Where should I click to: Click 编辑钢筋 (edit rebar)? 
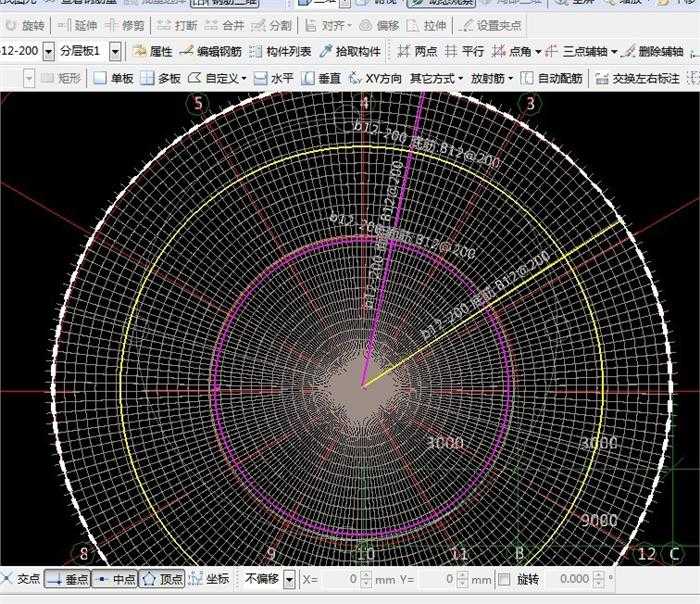210,52
